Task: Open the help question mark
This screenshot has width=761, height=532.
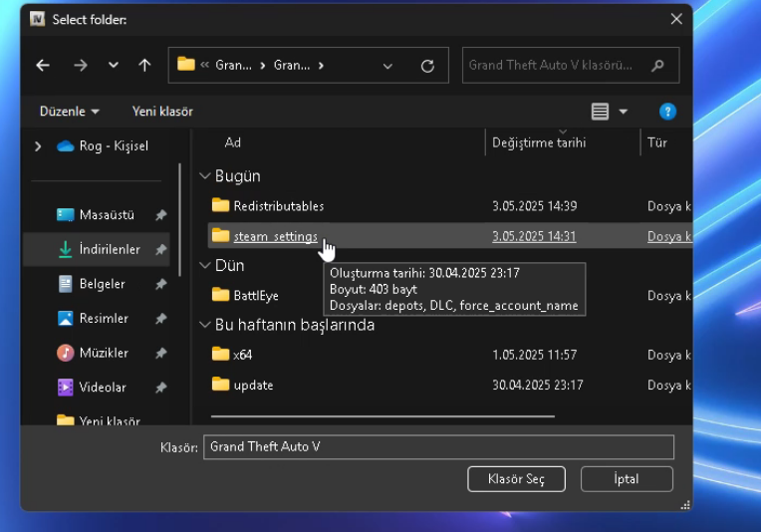Action: [667, 112]
